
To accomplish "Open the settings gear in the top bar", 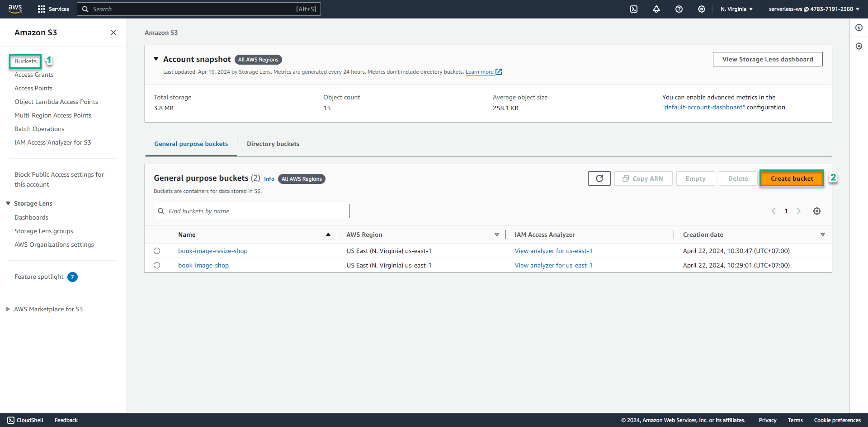I will (702, 9).
